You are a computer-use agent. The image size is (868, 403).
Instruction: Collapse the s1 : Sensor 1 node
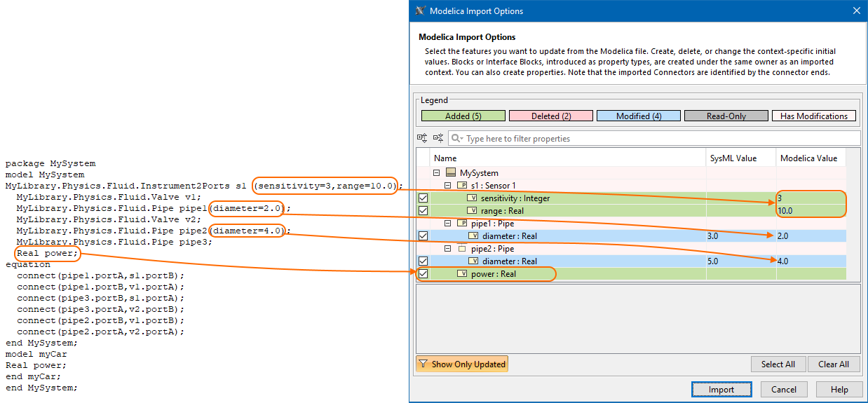tap(448, 186)
